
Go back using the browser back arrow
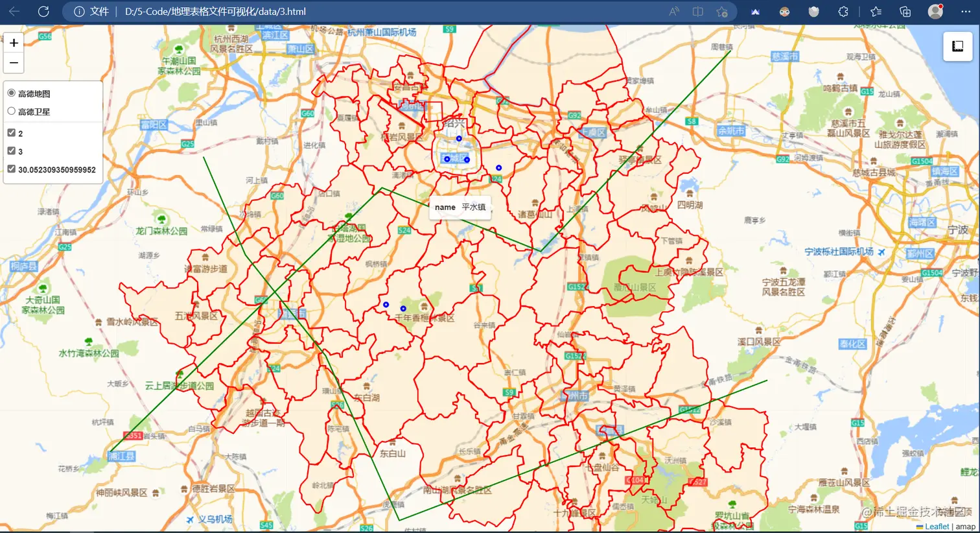coord(14,12)
